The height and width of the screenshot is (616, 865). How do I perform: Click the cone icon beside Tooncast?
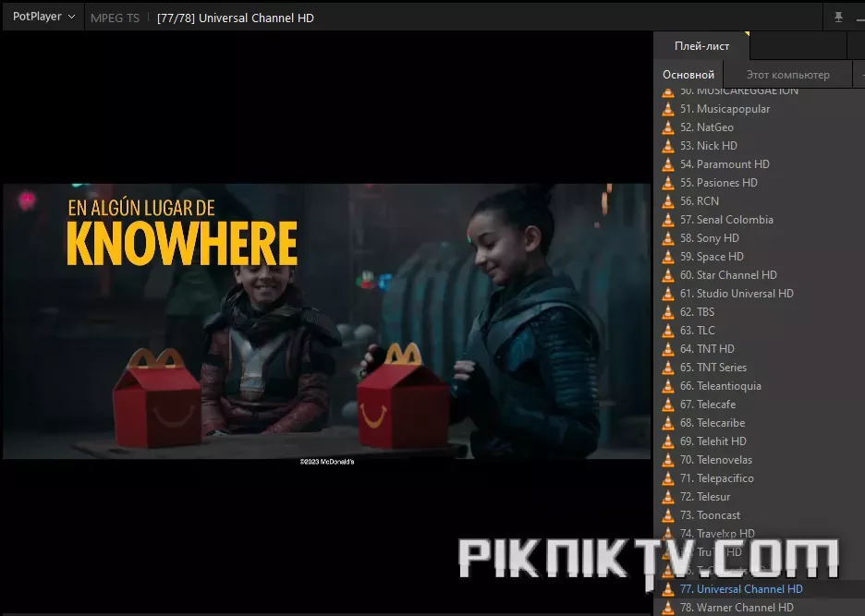tap(668, 515)
